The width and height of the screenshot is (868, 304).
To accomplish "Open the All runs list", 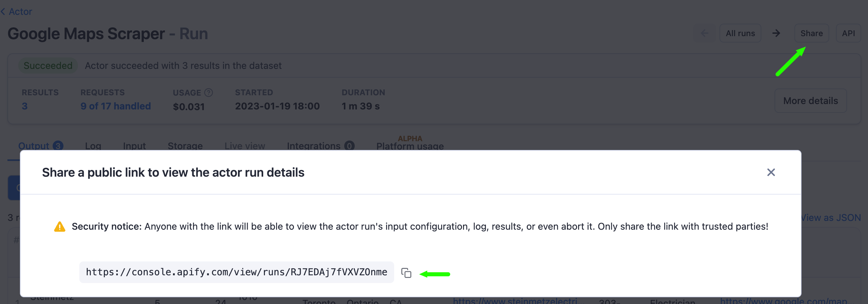I will 740,33.
